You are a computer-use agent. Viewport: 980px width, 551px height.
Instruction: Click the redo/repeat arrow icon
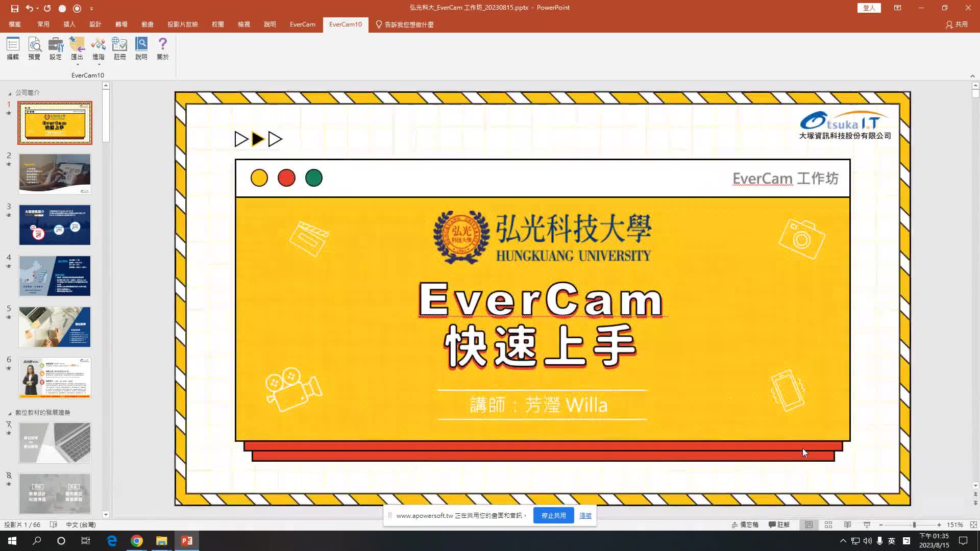[47, 8]
